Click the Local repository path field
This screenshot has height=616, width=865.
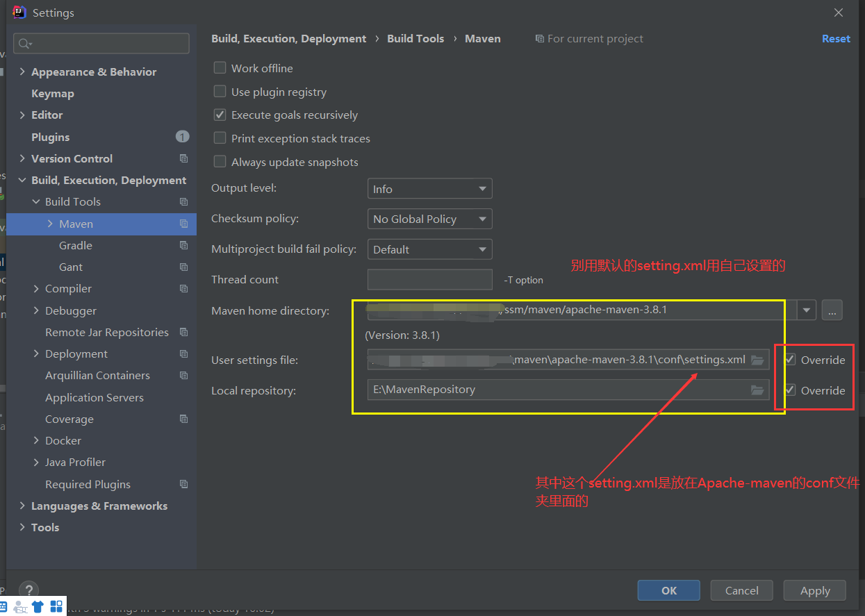pos(568,390)
